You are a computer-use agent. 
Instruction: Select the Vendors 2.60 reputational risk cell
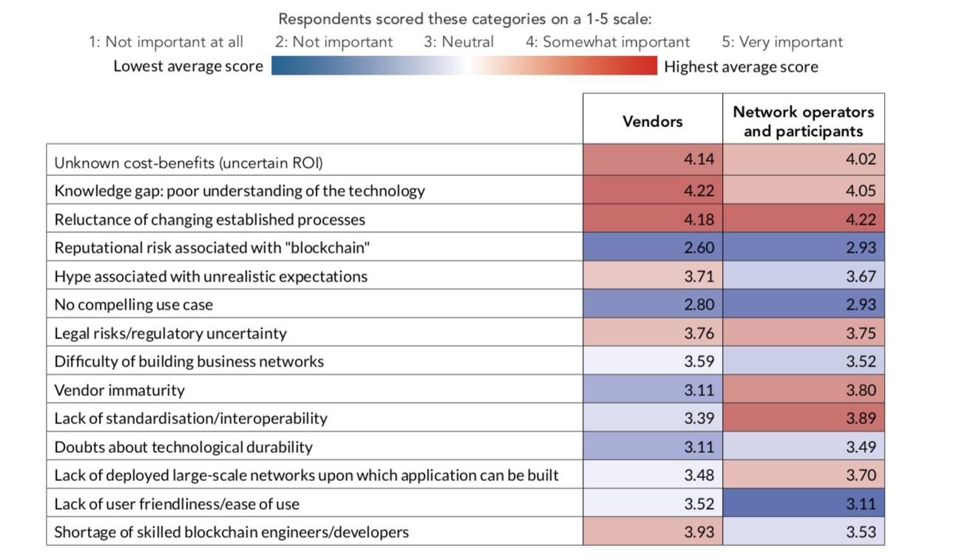(x=652, y=247)
